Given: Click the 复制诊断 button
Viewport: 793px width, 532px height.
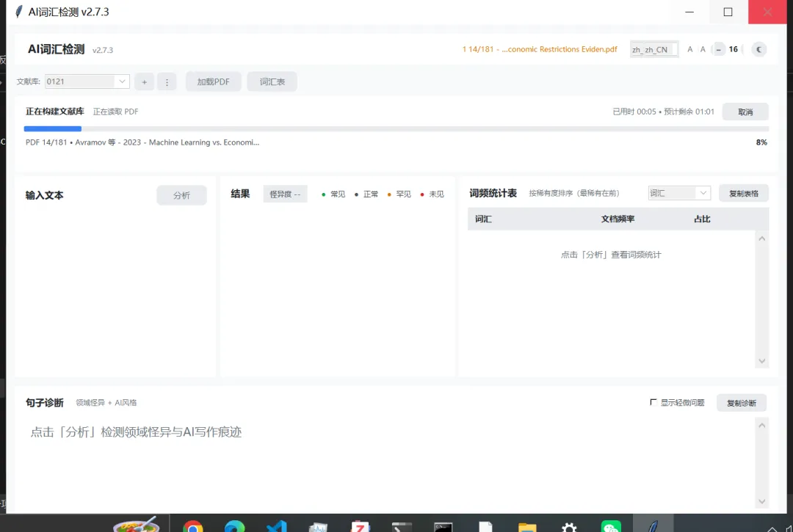Looking at the screenshot, I should coord(742,403).
